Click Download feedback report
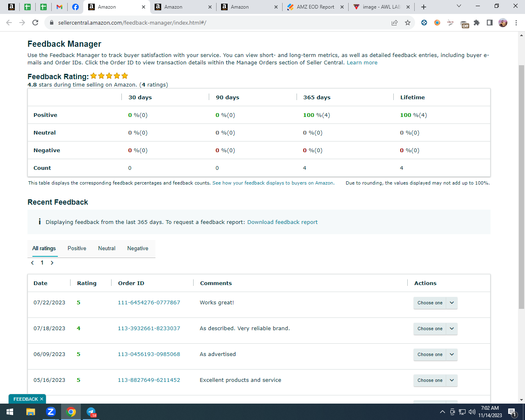 click(x=282, y=222)
